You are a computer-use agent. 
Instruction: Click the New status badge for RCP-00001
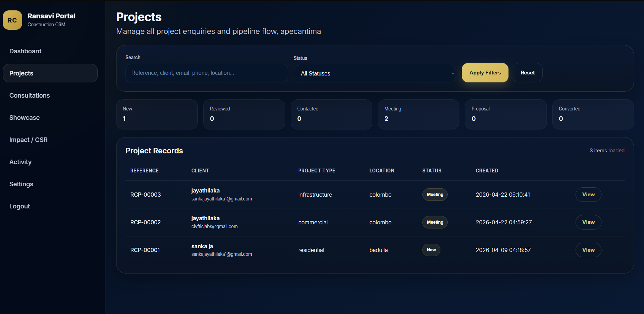click(431, 250)
